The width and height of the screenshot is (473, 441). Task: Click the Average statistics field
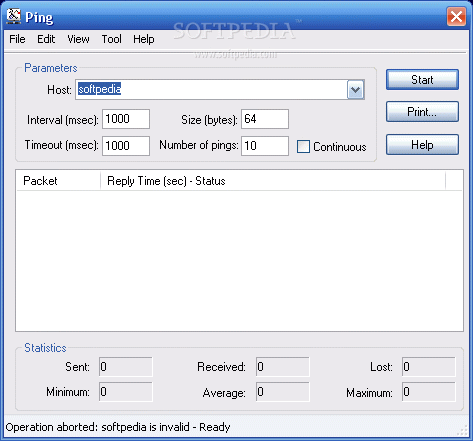click(283, 392)
